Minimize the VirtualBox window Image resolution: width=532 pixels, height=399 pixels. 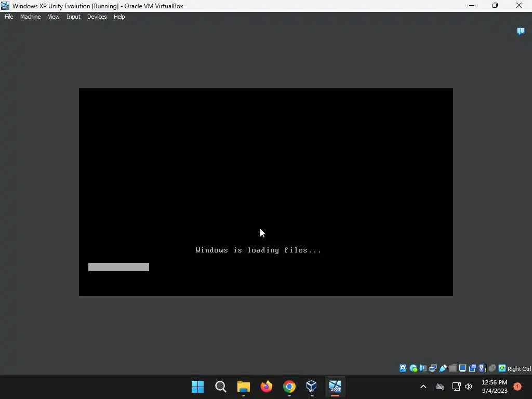coord(472,6)
